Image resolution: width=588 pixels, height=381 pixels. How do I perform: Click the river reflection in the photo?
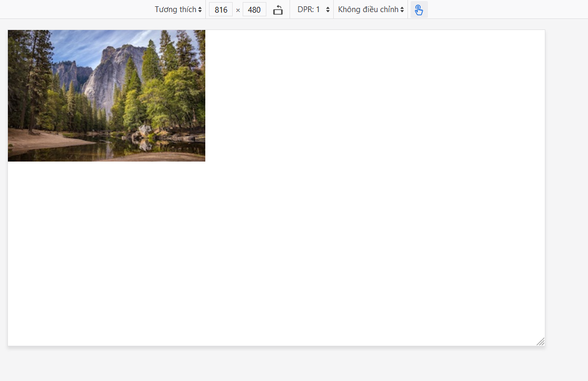click(105, 150)
